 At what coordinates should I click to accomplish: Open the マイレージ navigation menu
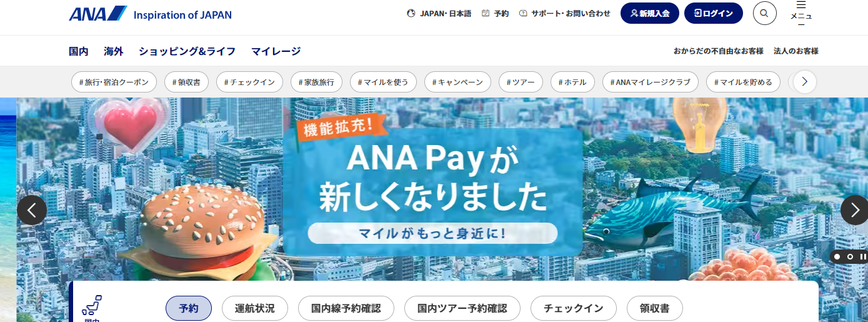(x=276, y=51)
